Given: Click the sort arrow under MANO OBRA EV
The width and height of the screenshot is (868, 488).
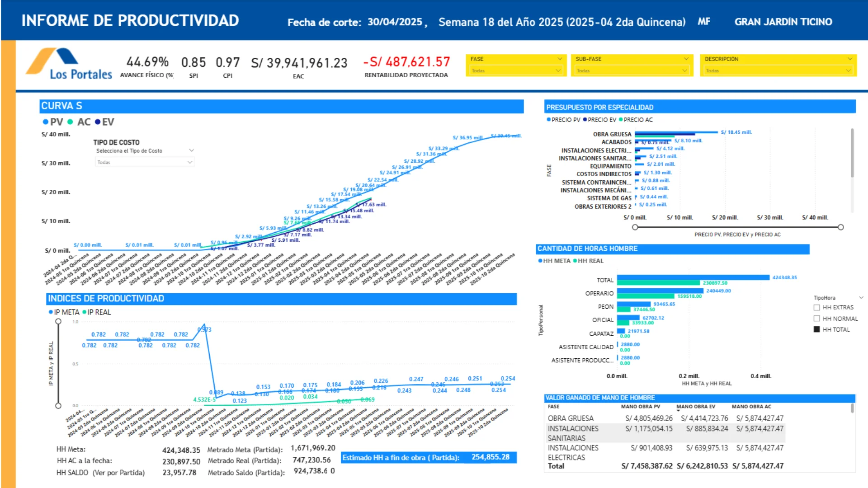Looking at the screenshot, I should [678, 410].
